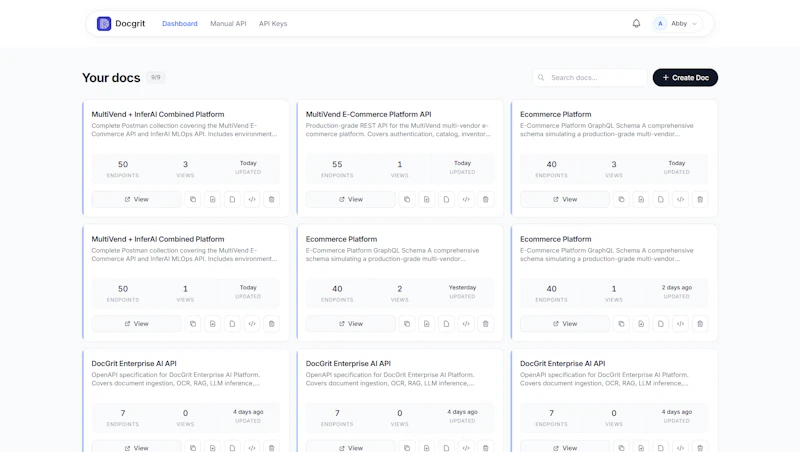Open the Manual API tab

228,23
